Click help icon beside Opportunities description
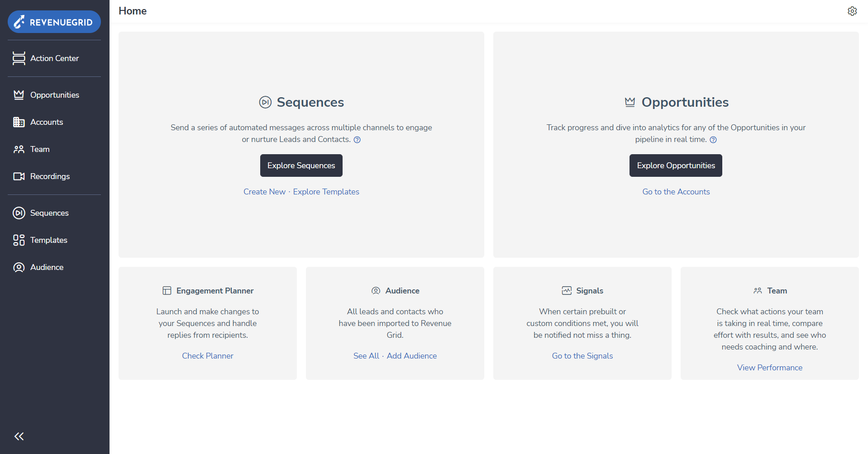This screenshot has width=868, height=454. [713, 140]
